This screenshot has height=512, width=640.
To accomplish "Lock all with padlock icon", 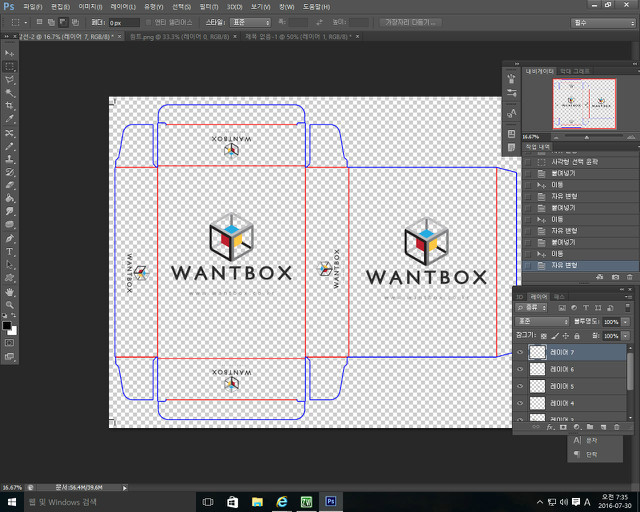I will point(577,336).
